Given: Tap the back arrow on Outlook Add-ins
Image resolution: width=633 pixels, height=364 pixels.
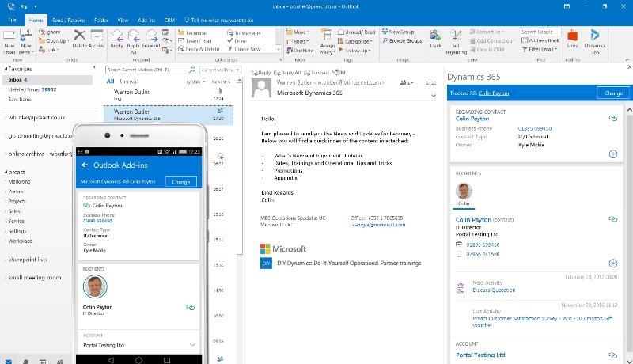Looking at the screenshot, I should 85,165.
